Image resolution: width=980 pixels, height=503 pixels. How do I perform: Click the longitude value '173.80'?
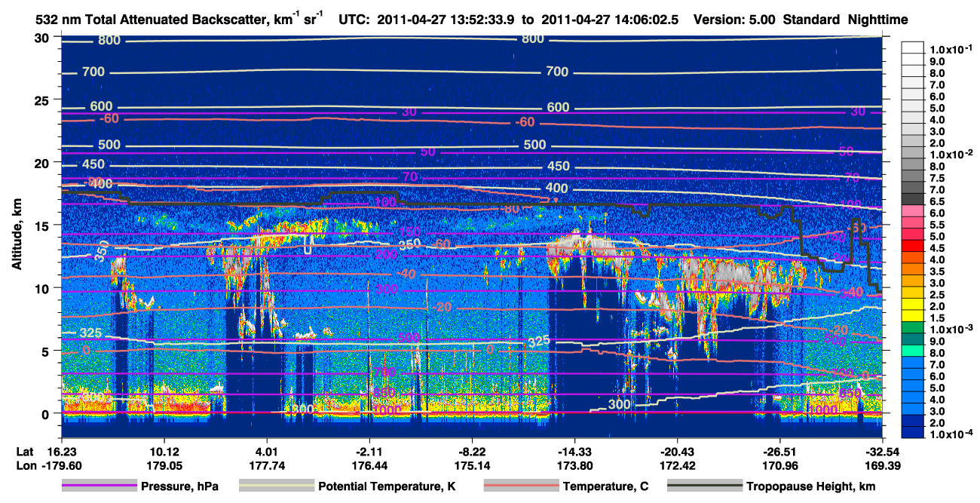tap(574, 465)
